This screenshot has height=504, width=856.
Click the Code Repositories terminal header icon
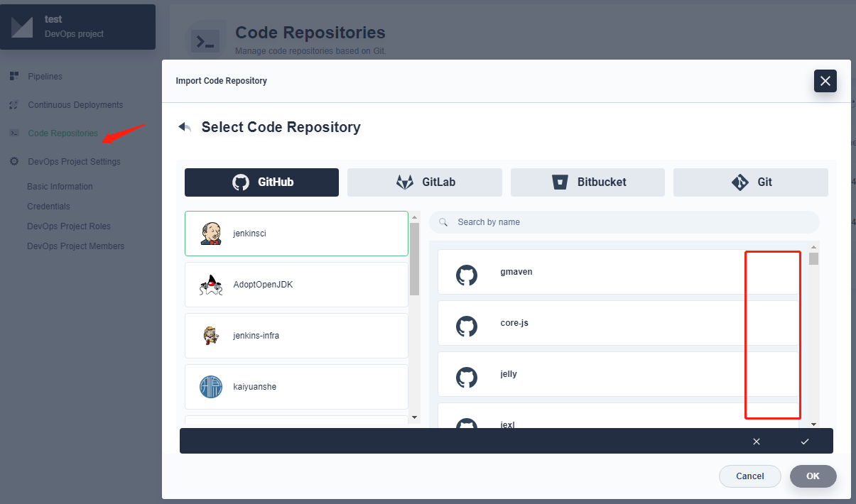(x=206, y=41)
